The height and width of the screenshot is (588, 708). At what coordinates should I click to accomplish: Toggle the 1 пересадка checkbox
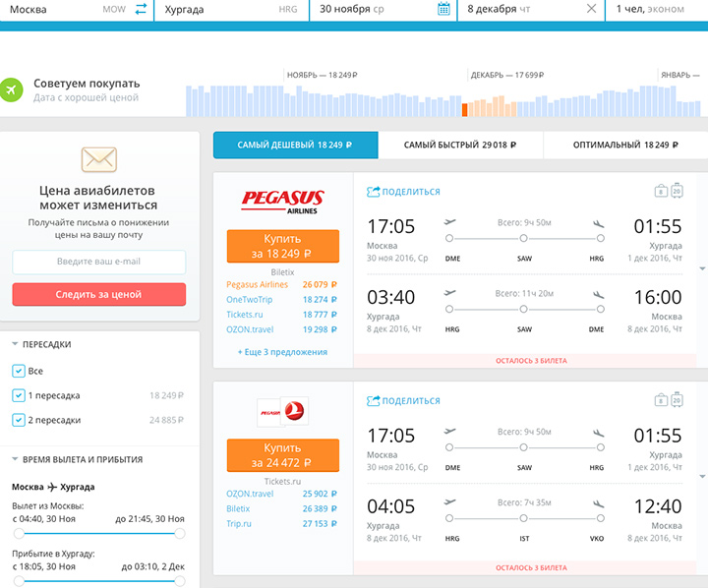coord(19,395)
